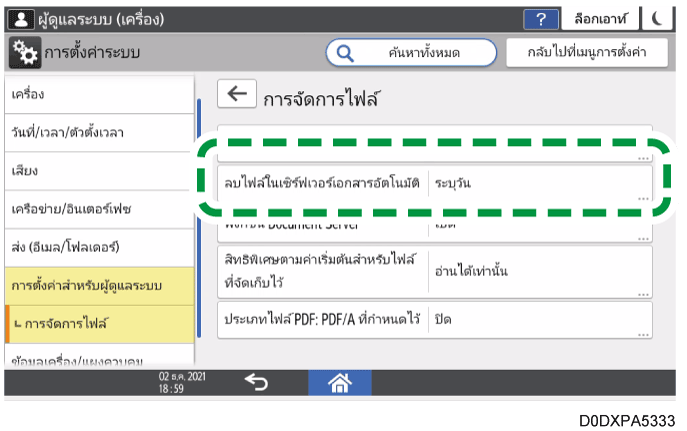Open สิทธิพิเศษตามค่าเริ่มต้นสำหรับไฟล์ setting
This screenshot has height=431, width=687.
434,270
